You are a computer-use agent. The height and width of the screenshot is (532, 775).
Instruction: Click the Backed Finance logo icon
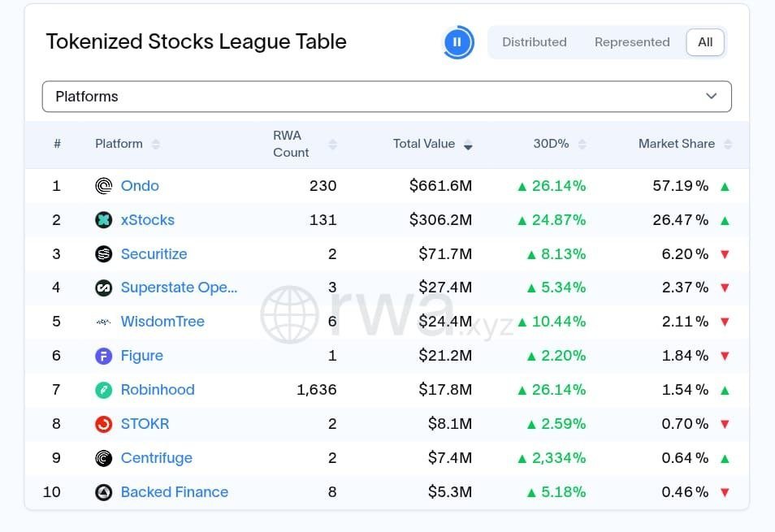pos(103,492)
